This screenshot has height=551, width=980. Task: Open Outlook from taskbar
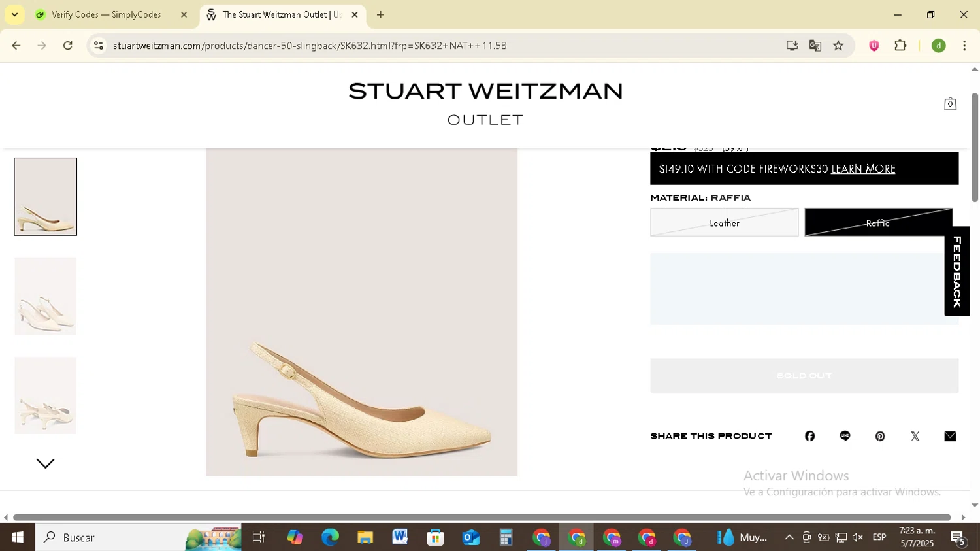pyautogui.click(x=471, y=537)
